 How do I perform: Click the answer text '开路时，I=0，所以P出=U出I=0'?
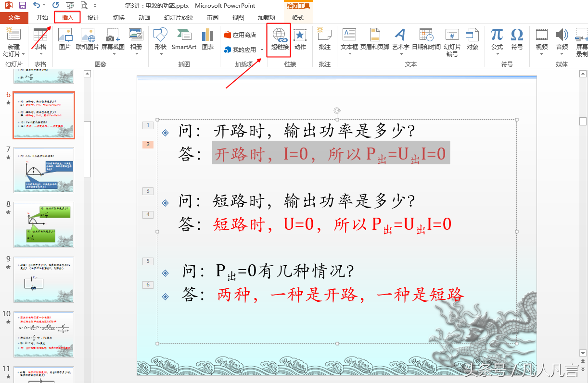331,154
